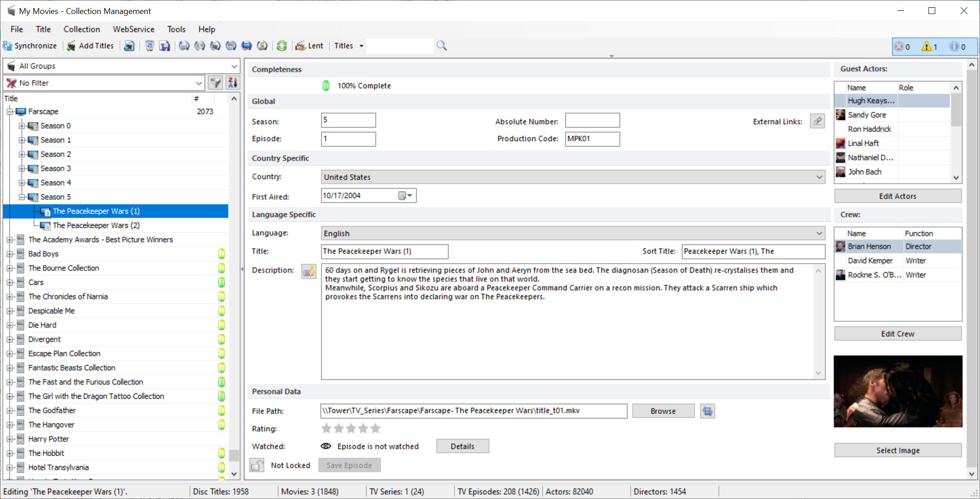Click the blue information counter icon
The width and height of the screenshot is (980, 499).
coord(954,47)
